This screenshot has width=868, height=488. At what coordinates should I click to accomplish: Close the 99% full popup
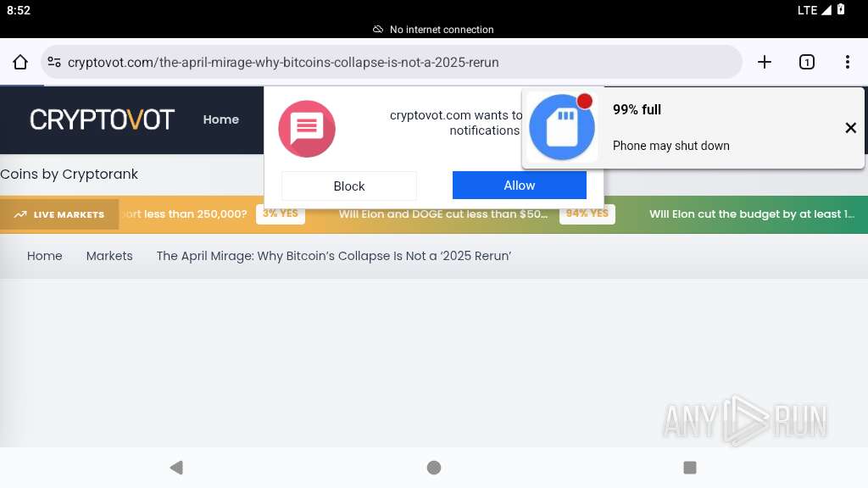851,128
